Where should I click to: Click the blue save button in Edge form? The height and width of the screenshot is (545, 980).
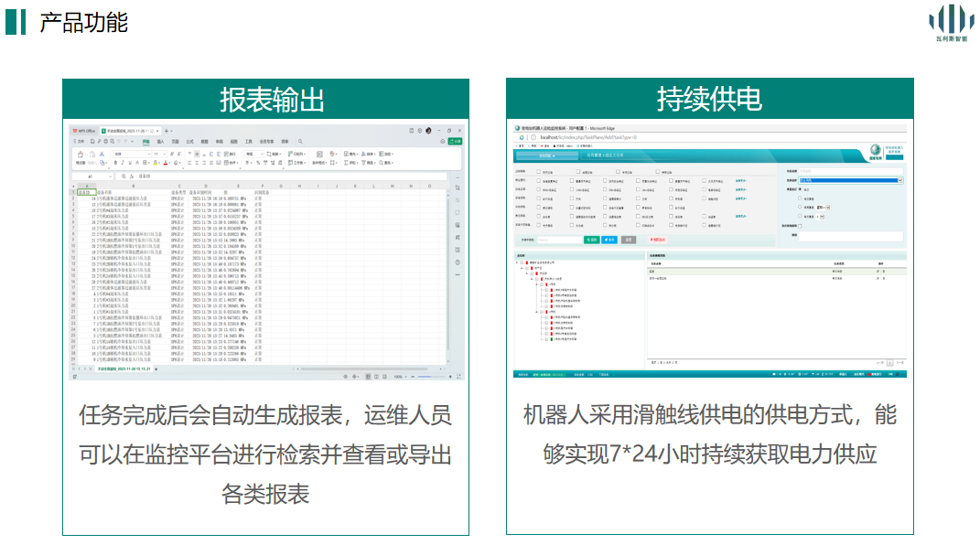click(609, 240)
